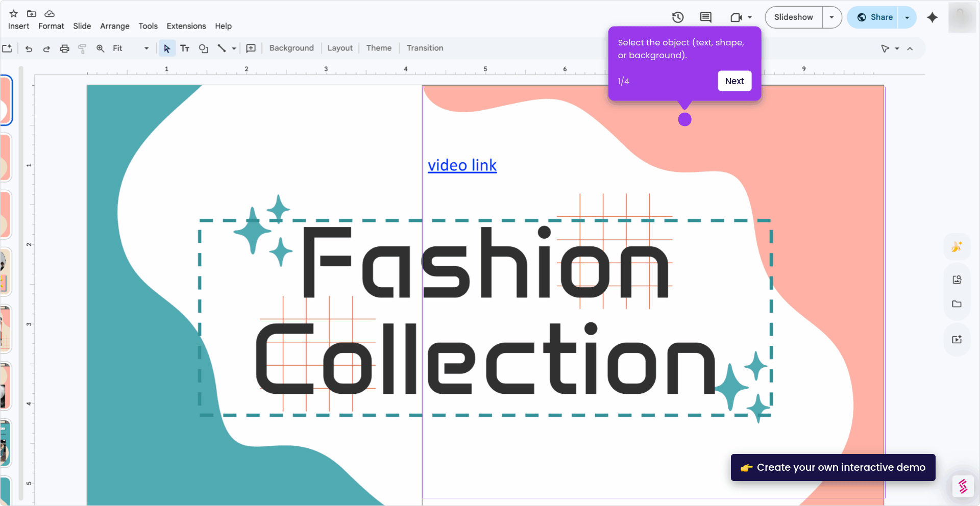Click the video sparkle side panel icon
Image resolution: width=980 pixels, height=506 pixels.
point(957,339)
